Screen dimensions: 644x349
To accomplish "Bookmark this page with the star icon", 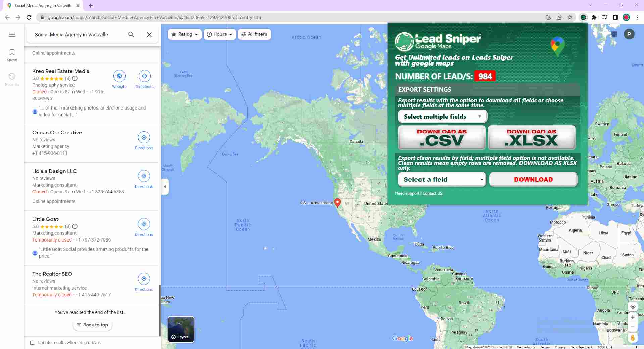I will [570, 17].
